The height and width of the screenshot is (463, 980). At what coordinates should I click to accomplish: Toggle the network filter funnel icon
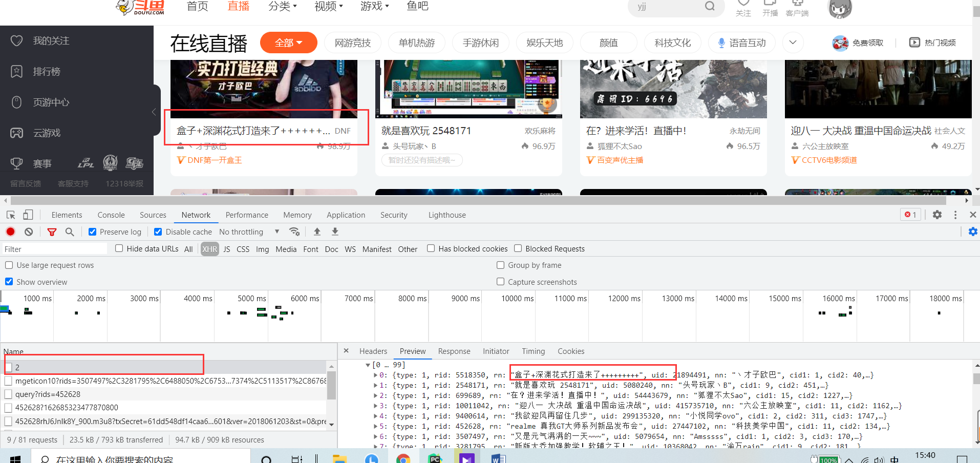(x=52, y=232)
